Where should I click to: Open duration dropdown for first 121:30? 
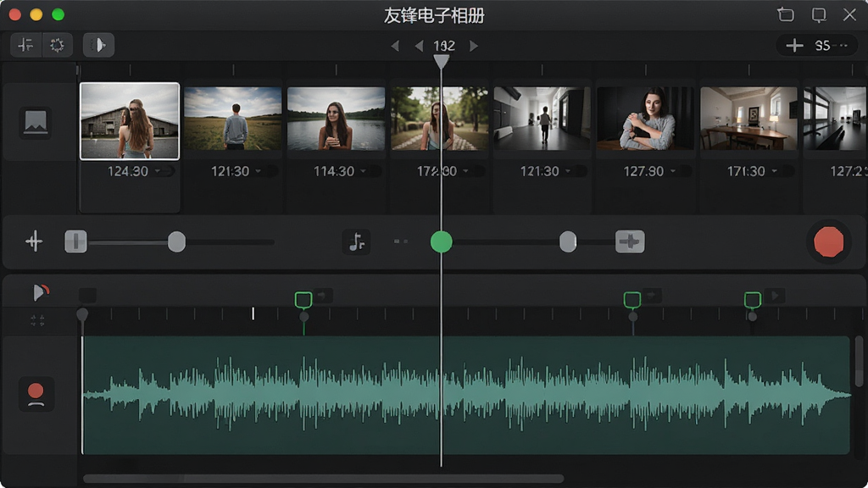259,171
